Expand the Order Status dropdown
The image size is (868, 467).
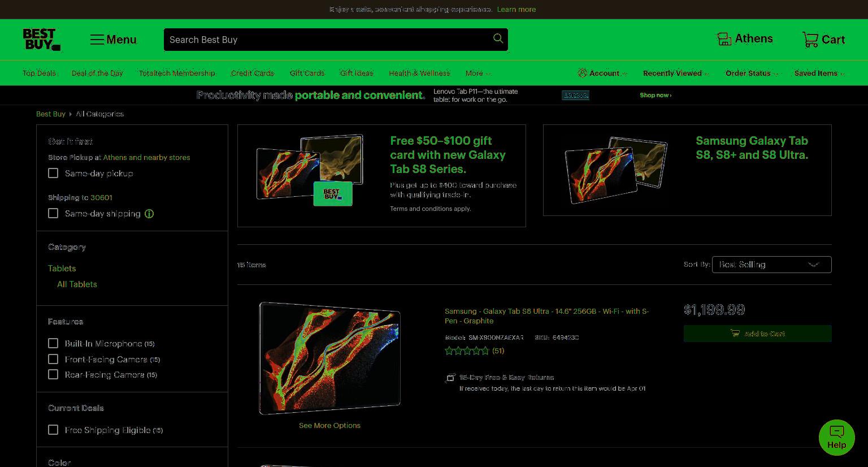coord(752,73)
